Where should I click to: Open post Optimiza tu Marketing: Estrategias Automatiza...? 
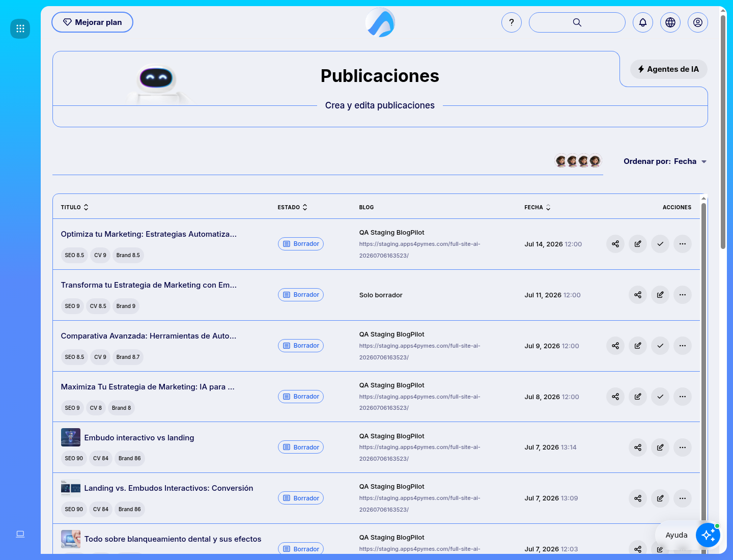tap(149, 234)
